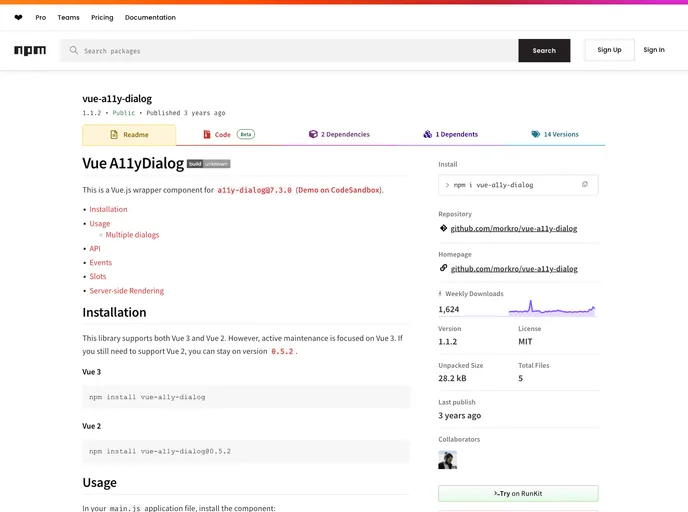Image resolution: width=688 pixels, height=512 pixels.
Task: Click the Readme file icon
Action: [114, 134]
